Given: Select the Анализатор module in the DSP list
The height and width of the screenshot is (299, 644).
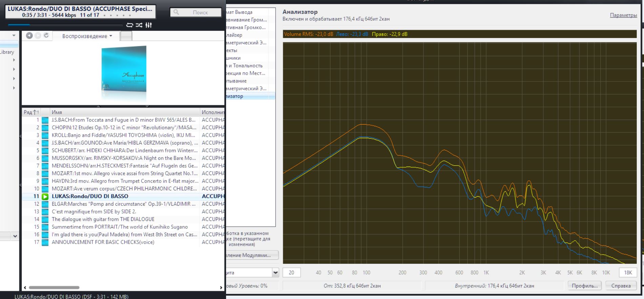Looking at the screenshot, I should point(250,96).
